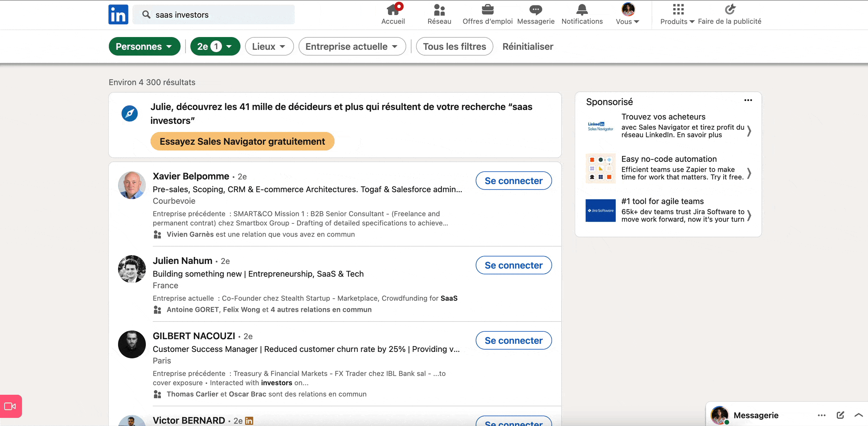Open Julien Nahum profile photo

pyautogui.click(x=132, y=269)
